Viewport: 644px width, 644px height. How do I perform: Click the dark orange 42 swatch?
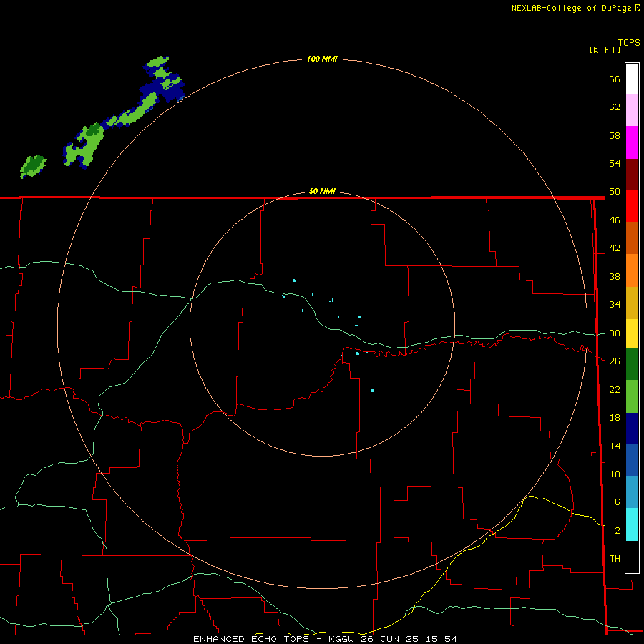632,238
